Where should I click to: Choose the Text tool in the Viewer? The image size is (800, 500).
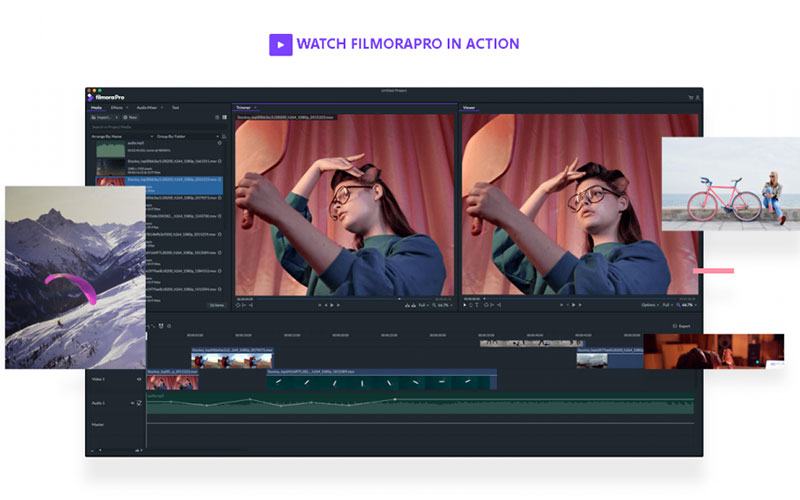point(477,305)
